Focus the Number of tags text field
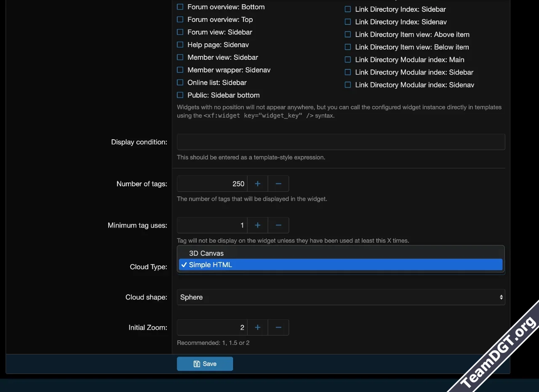The height and width of the screenshot is (392, 539). 212,184
